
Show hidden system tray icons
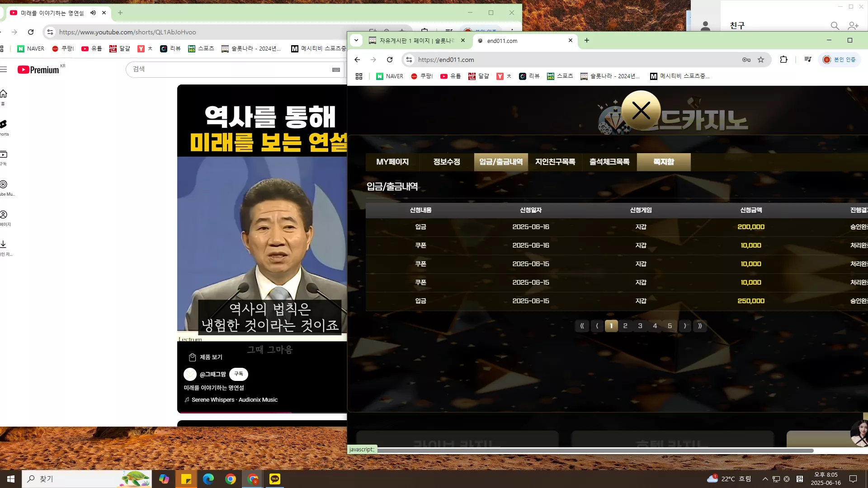click(765, 479)
